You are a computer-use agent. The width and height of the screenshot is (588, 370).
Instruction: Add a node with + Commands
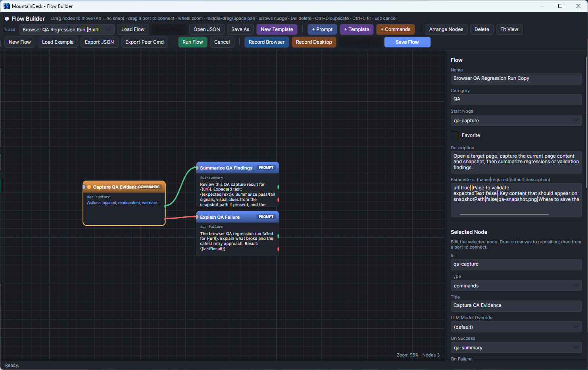[x=396, y=29]
